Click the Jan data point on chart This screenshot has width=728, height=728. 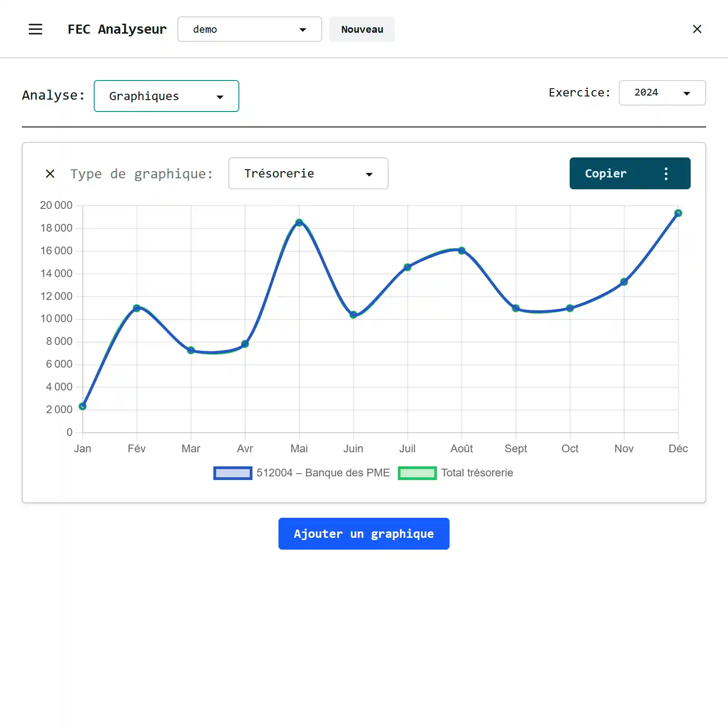coord(83,406)
